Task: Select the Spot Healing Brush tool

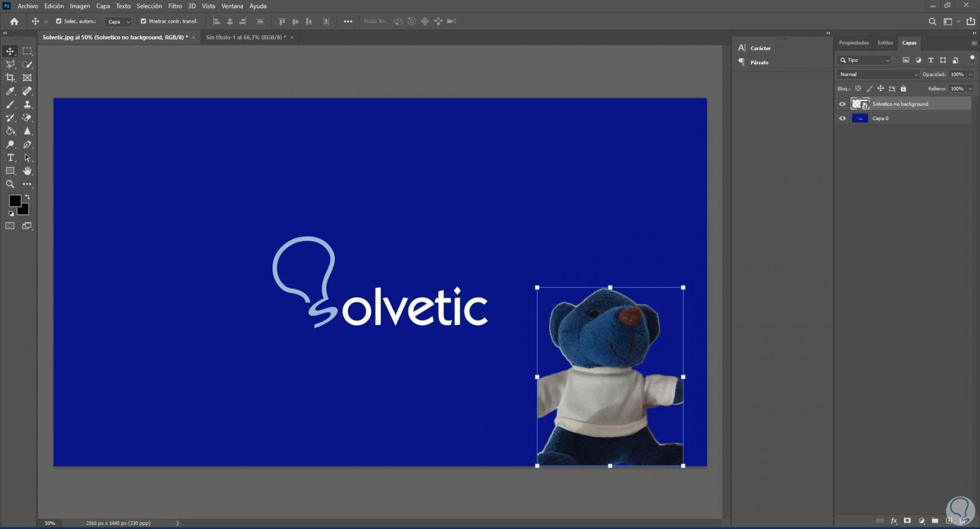Action: point(27,91)
